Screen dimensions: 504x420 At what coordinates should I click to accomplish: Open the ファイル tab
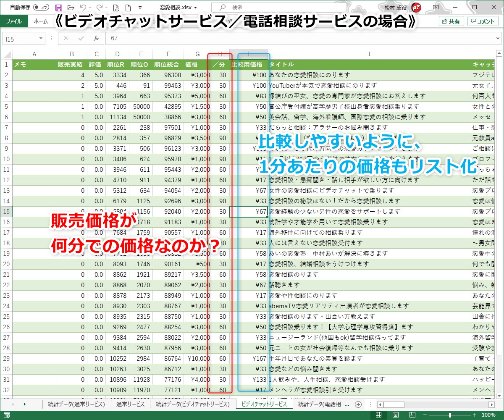[x=14, y=21]
